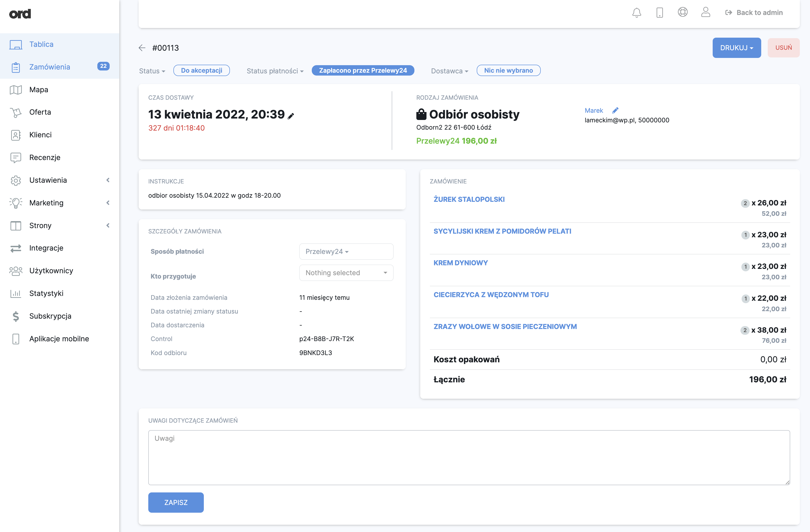810x532 pixels.
Task: Click inside the Uwagi text area
Action: (469, 457)
